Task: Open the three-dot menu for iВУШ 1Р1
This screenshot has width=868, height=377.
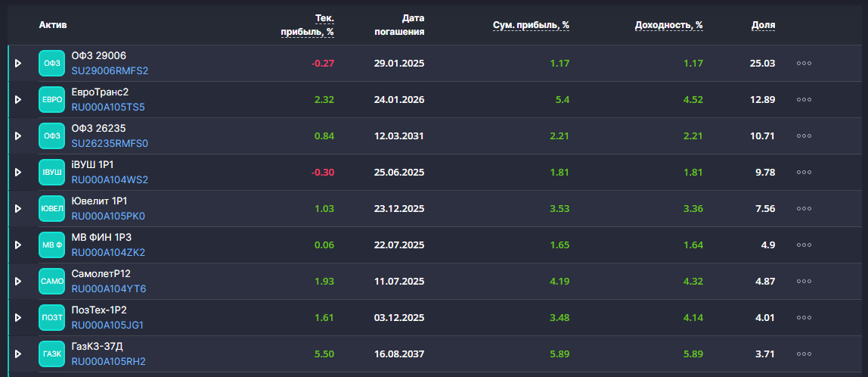Action: coord(804,173)
